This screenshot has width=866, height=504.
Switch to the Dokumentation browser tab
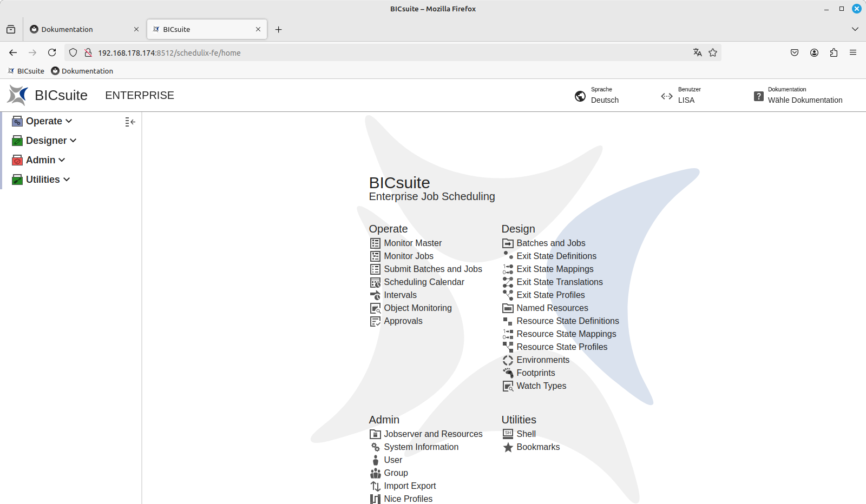click(81, 29)
